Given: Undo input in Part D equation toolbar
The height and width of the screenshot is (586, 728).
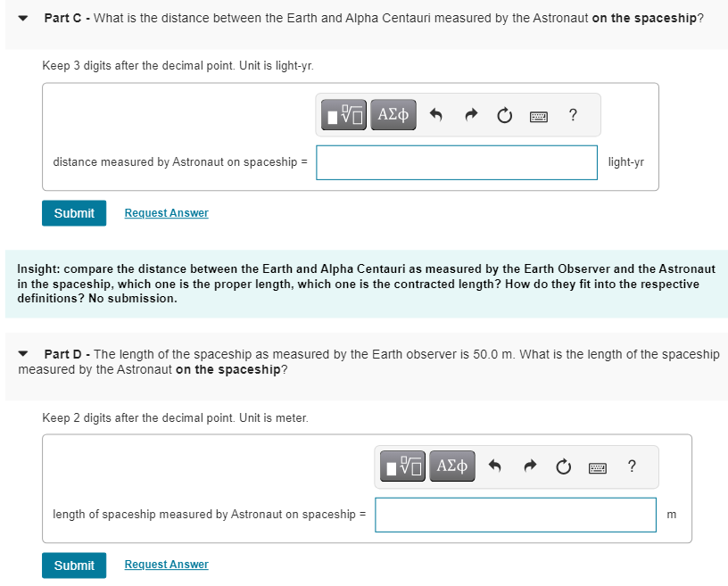Looking at the screenshot, I should pyautogui.click(x=495, y=466).
